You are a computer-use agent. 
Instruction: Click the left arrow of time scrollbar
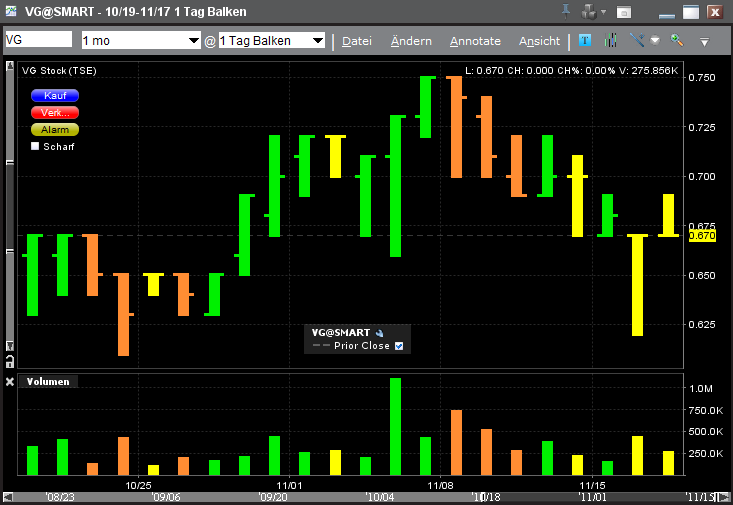click(8, 497)
